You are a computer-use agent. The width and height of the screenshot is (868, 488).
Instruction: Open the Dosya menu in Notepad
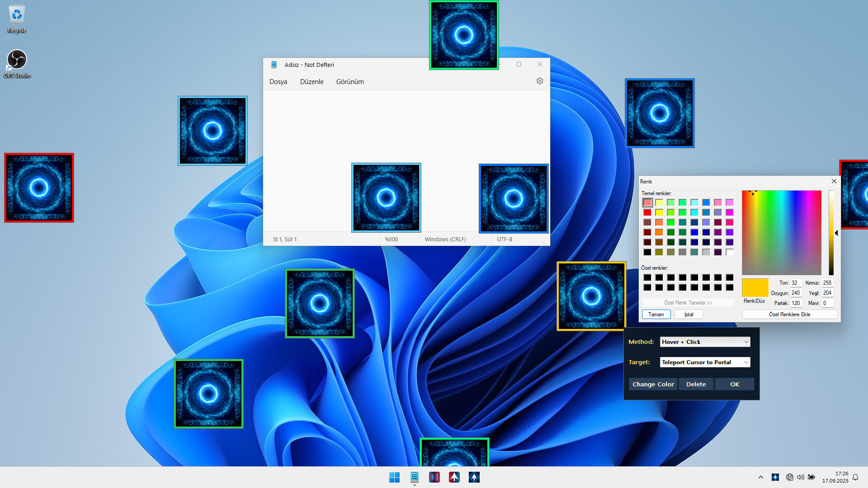coord(278,81)
